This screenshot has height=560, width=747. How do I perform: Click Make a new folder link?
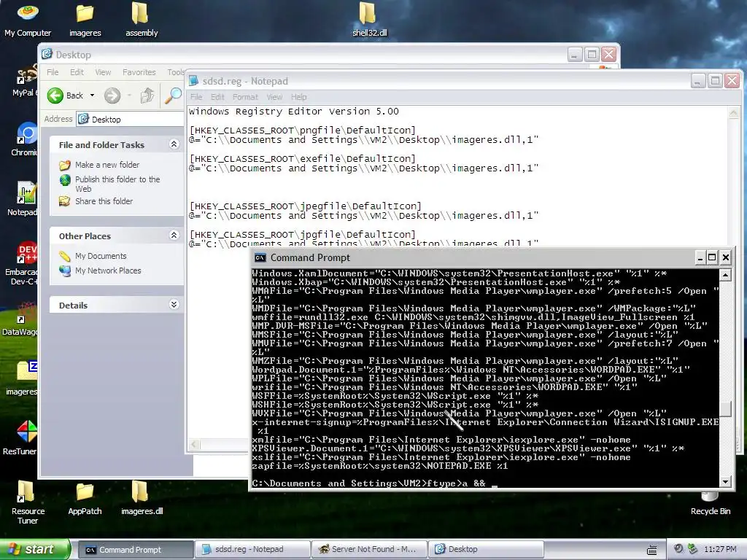(107, 165)
